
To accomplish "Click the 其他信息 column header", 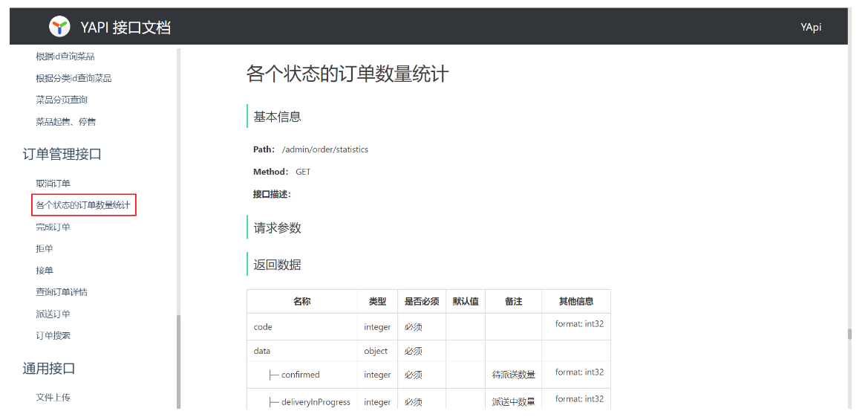I will click(575, 301).
